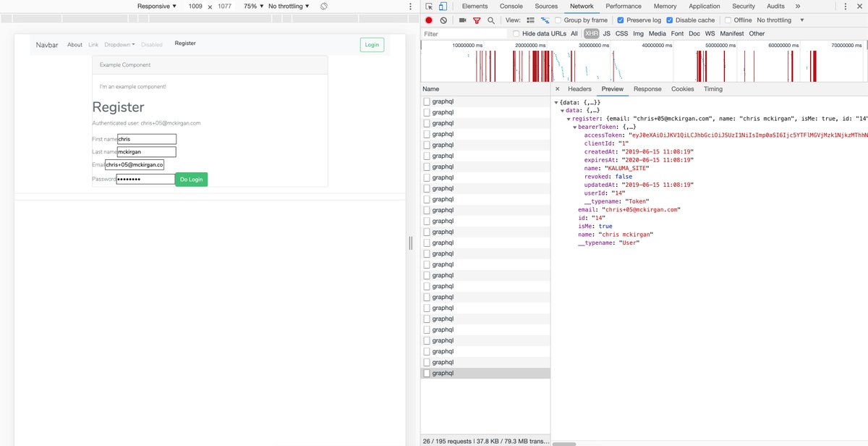The height and width of the screenshot is (446, 868).
Task: Switch to the Console tab
Action: point(511,6)
